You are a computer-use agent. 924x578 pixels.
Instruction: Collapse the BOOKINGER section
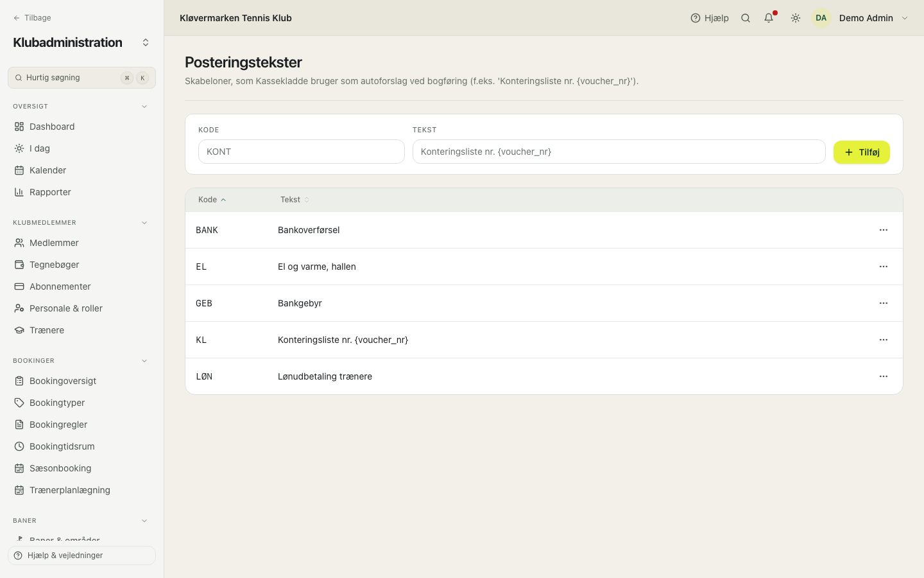pos(144,361)
